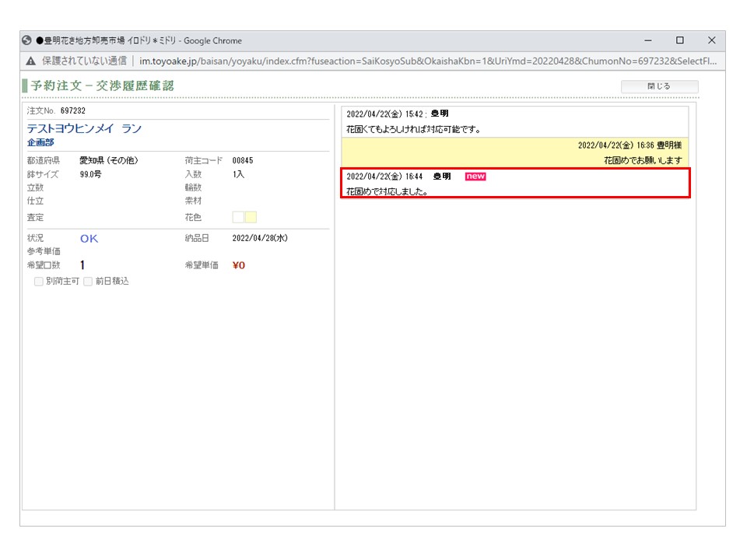Tick the 前日積込 checkbox
This screenshot has height=560, width=747.
click(x=88, y=282)
